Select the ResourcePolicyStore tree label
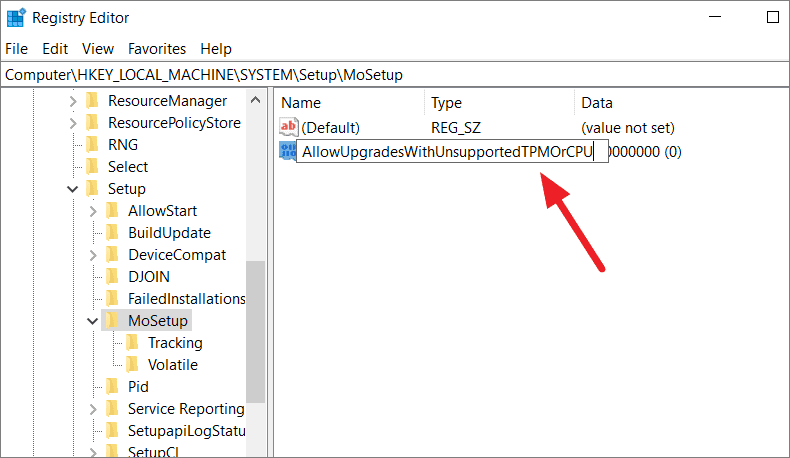This screenshot has width=790, height=458. (174, 123)
